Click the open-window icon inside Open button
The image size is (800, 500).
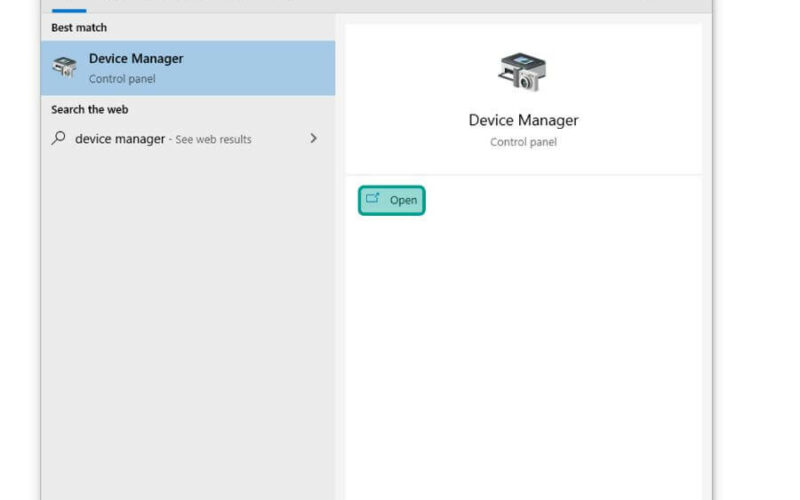point(373,198)
